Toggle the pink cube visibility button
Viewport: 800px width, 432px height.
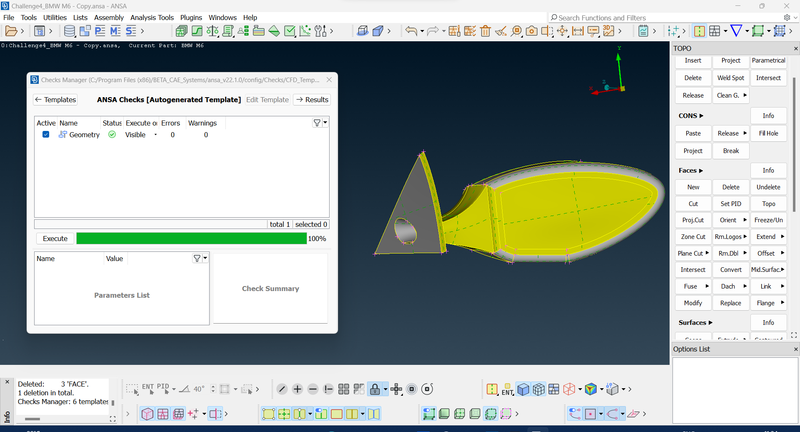point(147,414)
